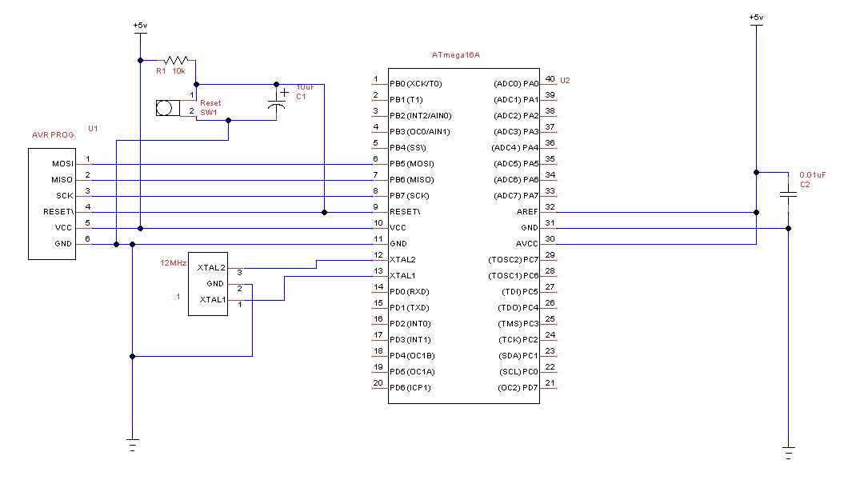The height and width of the screenshot is (504, 848).
Task: Click the 0.01uF value of C2
Action: (x=812, y=175)
